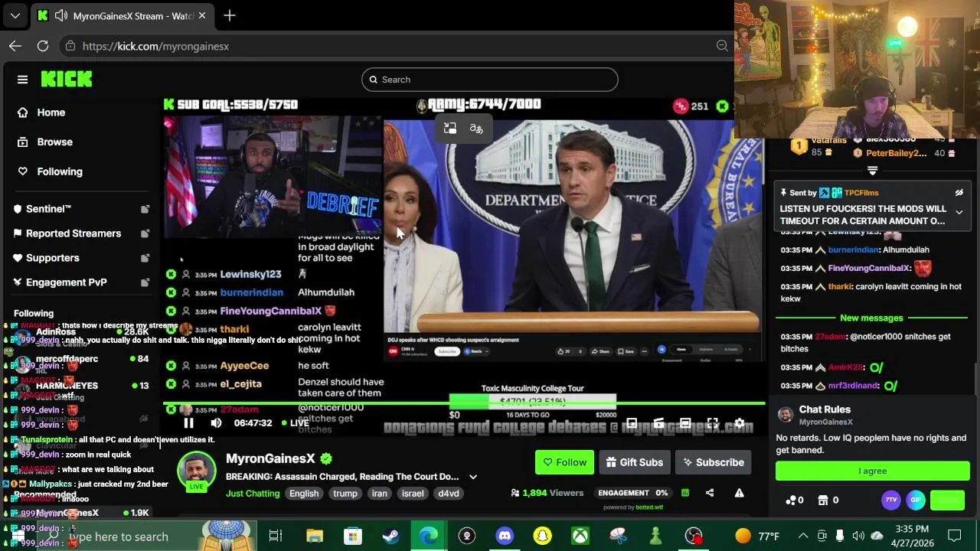The height and width of the screenshot is (551, 980).
Task: Open Following in the Kick sidebar
Action: pyautogui.click(x=59, y=171)
